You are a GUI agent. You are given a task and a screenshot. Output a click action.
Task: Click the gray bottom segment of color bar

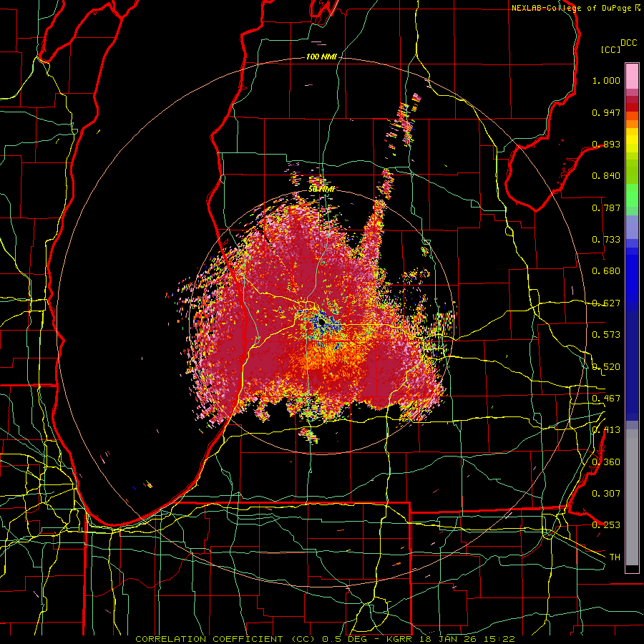tap(632, 497)
